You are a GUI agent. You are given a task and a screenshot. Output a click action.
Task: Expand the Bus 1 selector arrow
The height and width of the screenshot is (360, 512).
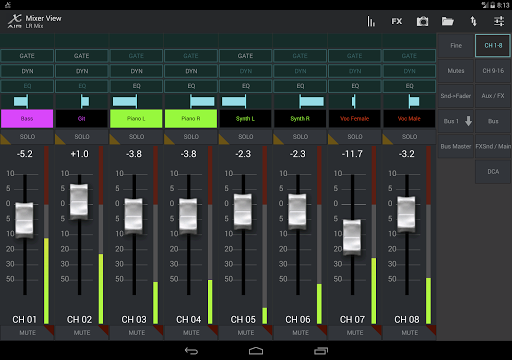coord(468,121)
